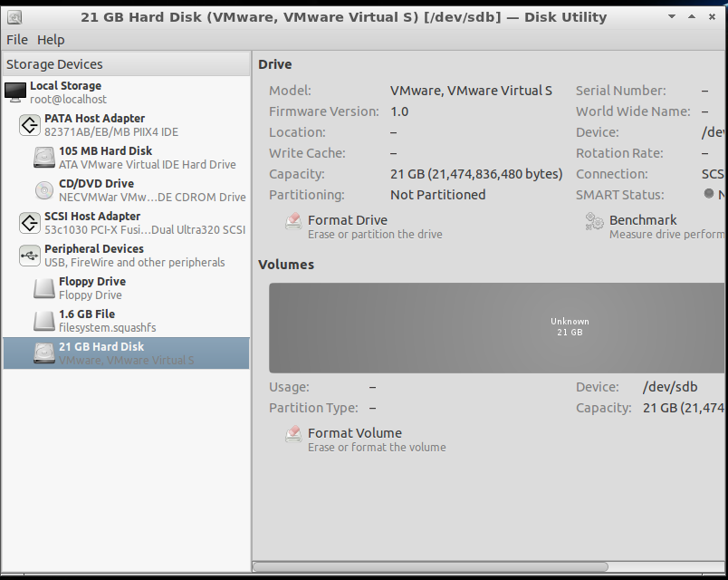Click the Benchmark gears icon
728x580 pixels.
coord(595,222)
